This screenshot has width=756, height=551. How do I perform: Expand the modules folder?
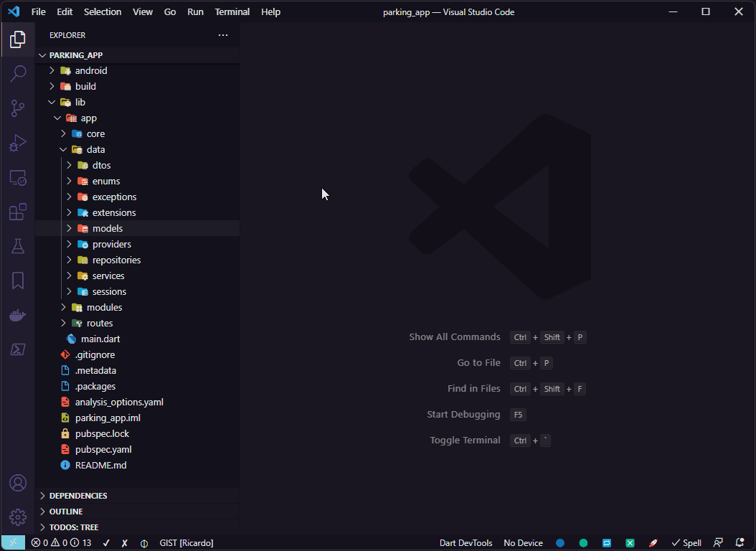click(138, 307)
